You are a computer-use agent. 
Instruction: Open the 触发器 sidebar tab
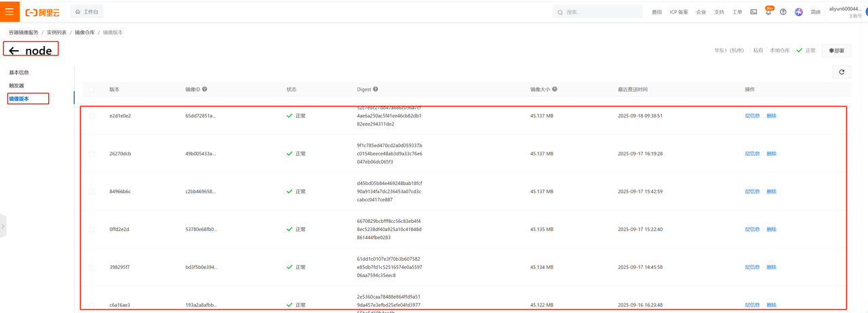click(16, 85)
